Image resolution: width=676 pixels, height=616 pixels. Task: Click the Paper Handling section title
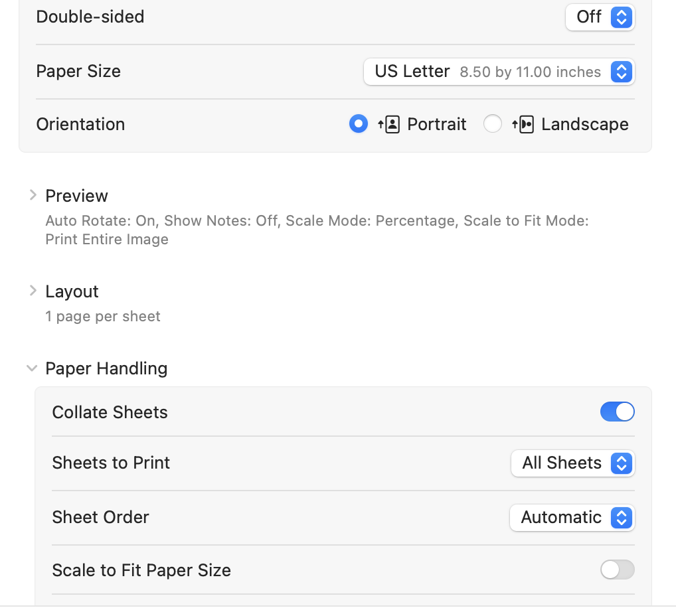(106, 368)
